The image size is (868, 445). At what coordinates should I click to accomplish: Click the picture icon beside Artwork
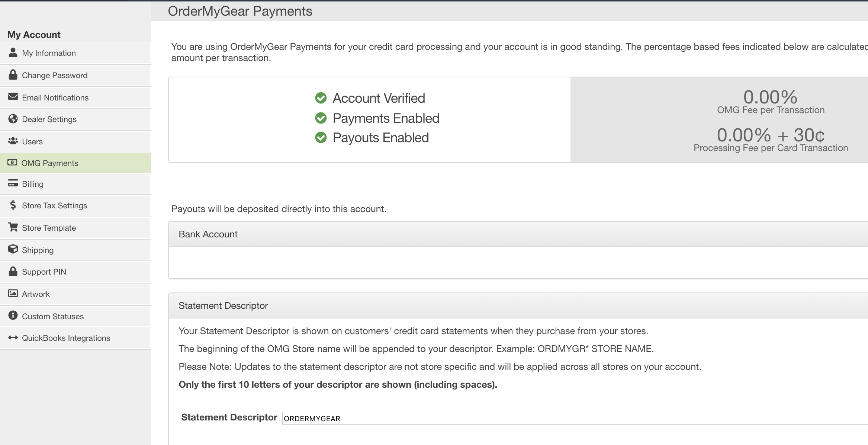[x=13, y=293]
